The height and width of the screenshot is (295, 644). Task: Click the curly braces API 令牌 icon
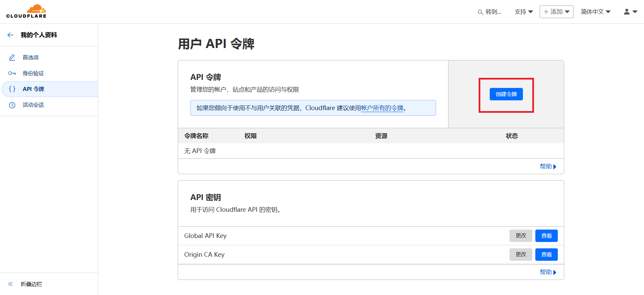coord(12,89)
